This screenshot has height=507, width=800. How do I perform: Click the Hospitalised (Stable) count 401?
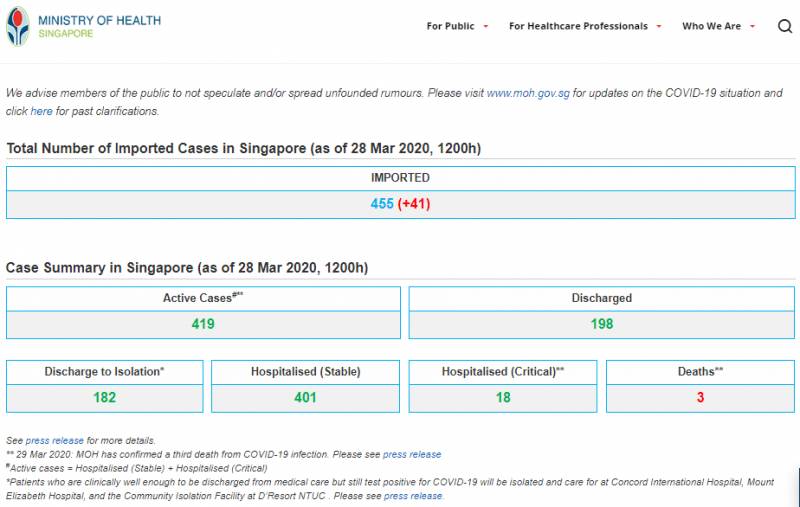click(305, 397)
